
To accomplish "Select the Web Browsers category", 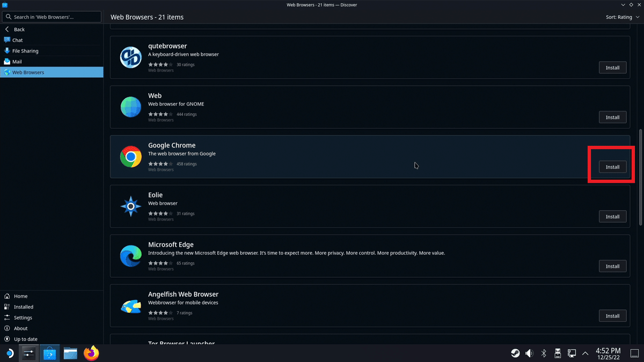I will pos(52,72).
